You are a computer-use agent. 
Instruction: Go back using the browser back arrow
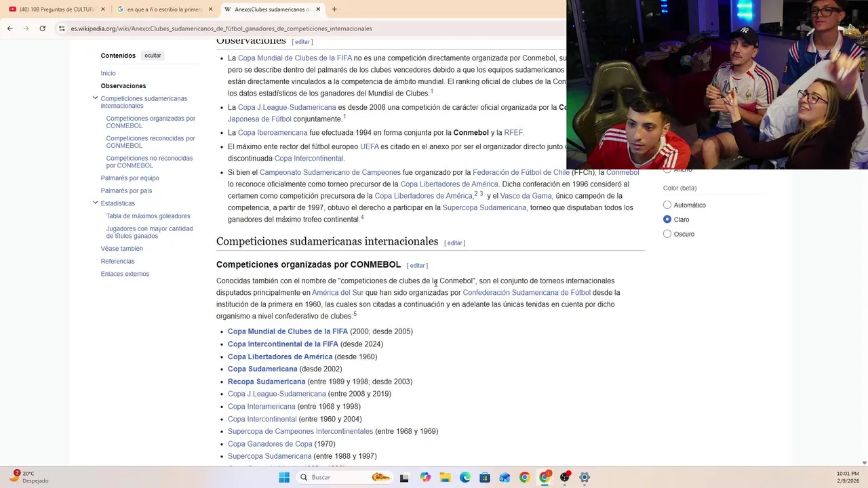tap(9, 28)
